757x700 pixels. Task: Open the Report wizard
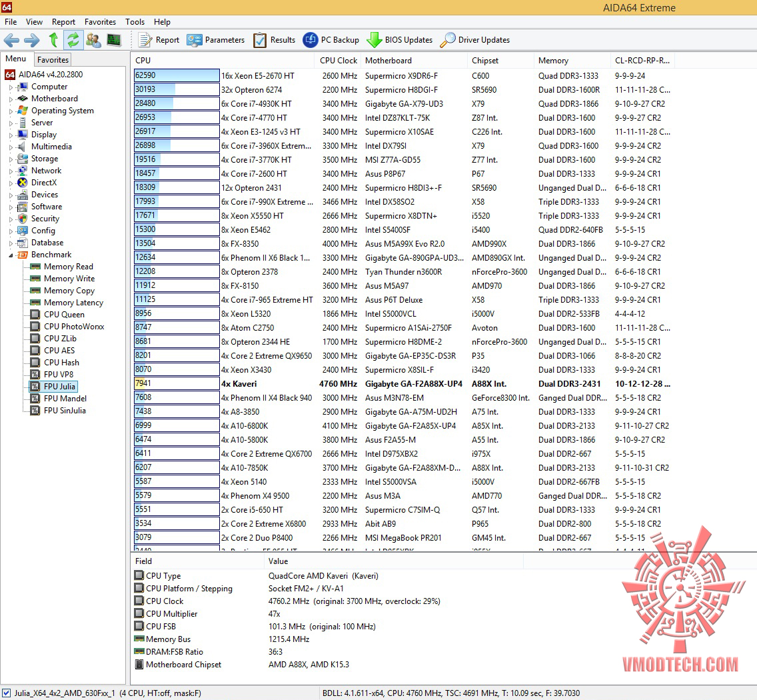(x=159, y=40)
